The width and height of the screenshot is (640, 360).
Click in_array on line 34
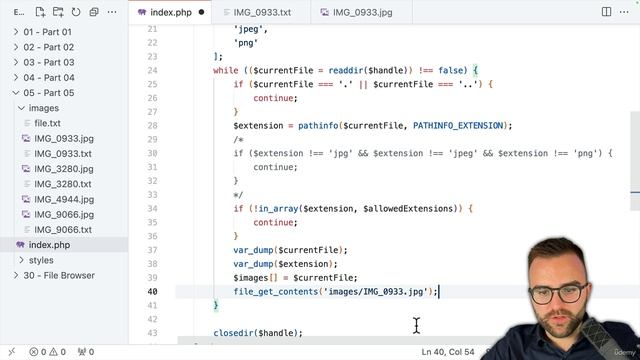point(278,209)
